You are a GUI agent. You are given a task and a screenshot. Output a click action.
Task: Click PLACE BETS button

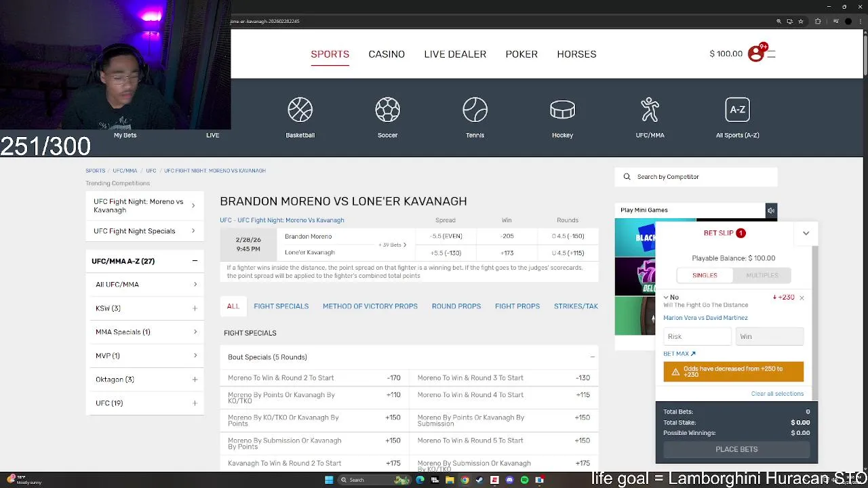tap(736, 449)
